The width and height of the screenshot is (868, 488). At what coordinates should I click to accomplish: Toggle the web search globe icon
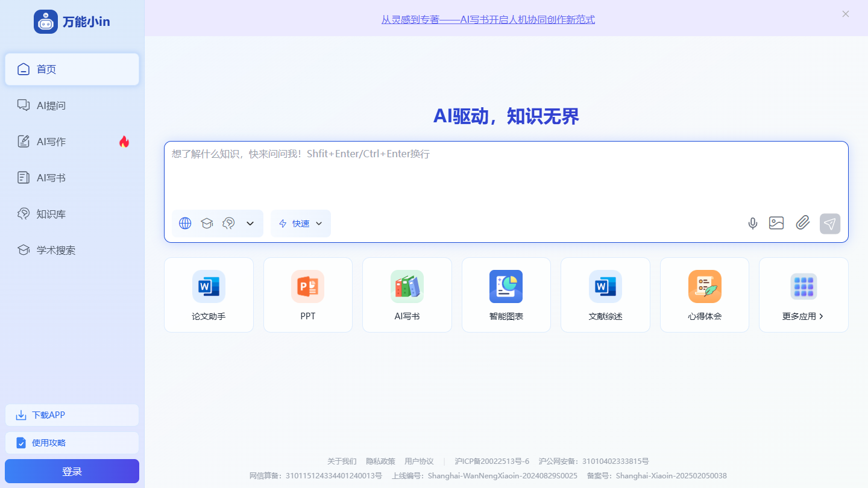(185, 224)
